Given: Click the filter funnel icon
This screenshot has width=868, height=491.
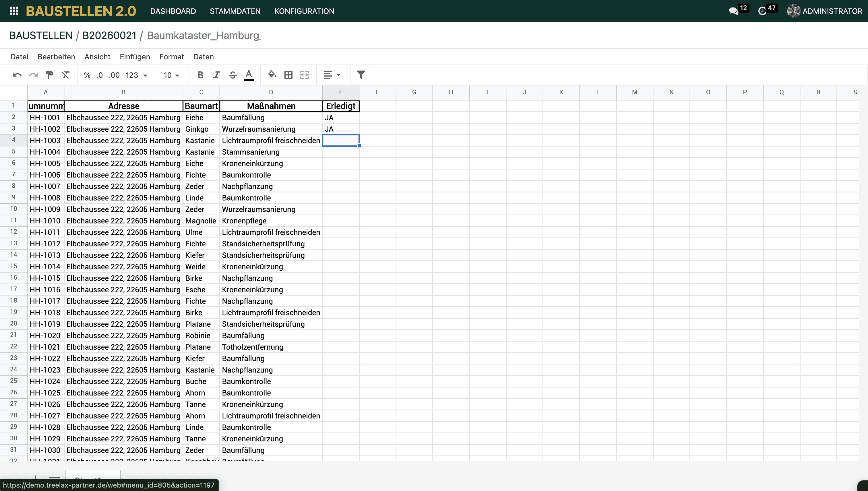Looking at the screenshot, I should [361, 75].
